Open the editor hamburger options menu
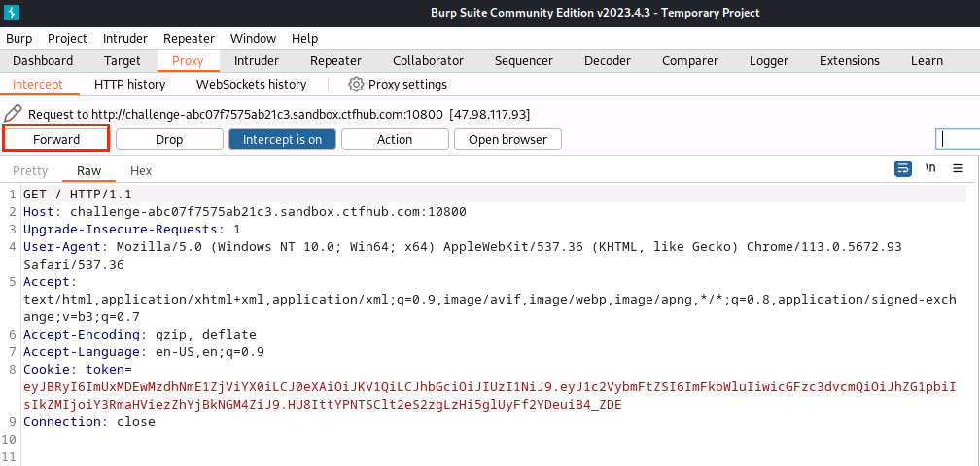The image size is (980, 466). (958, 168)
